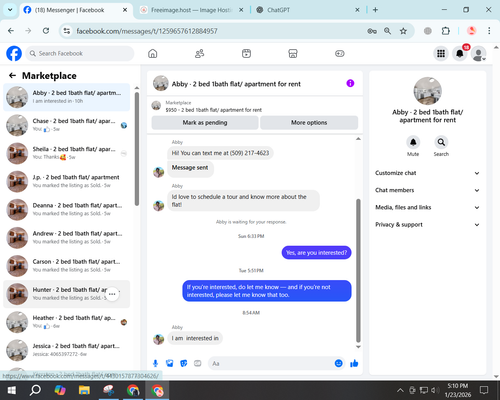Open the Facebook apps grid menu
Screen dimensions: 500x400
click(441, 53)
